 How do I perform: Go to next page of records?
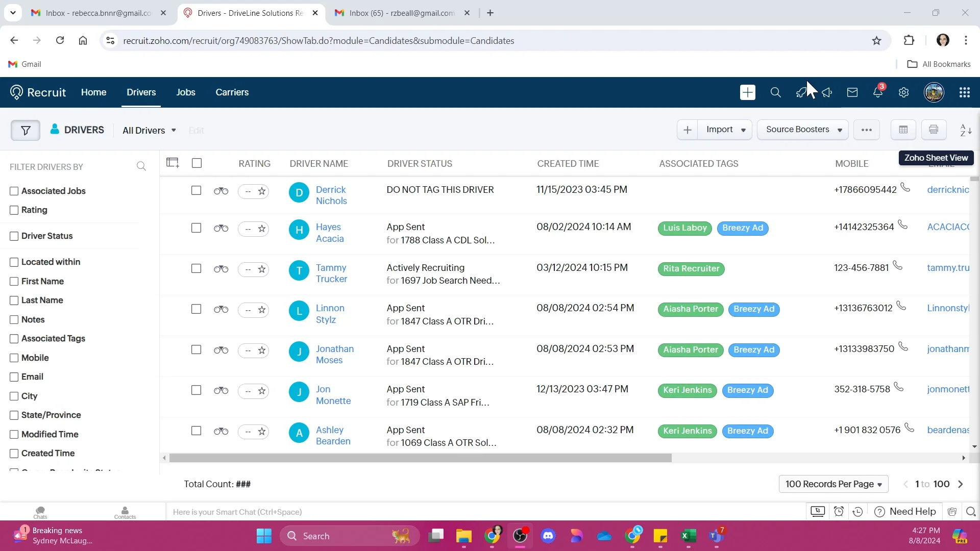point(961,484)
